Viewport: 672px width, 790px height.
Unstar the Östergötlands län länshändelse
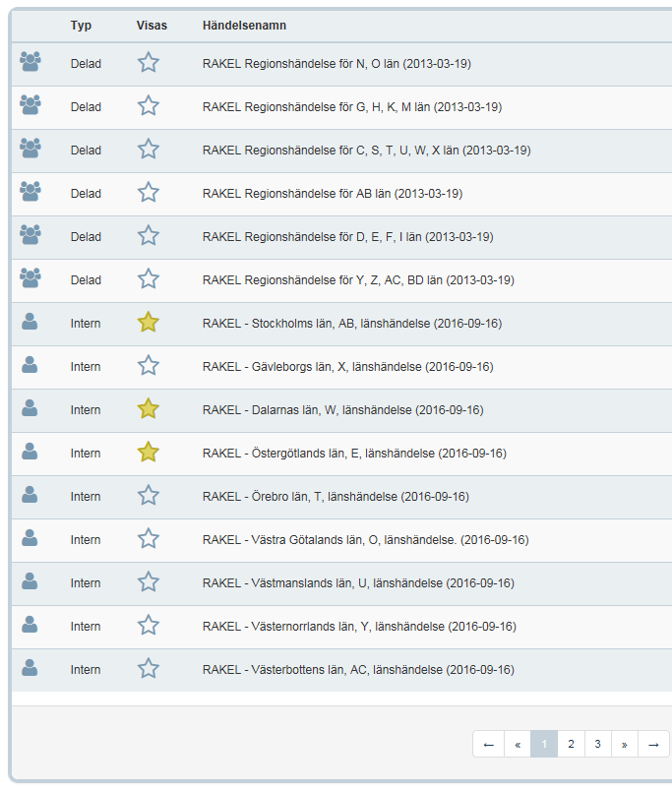coord(149,453)
